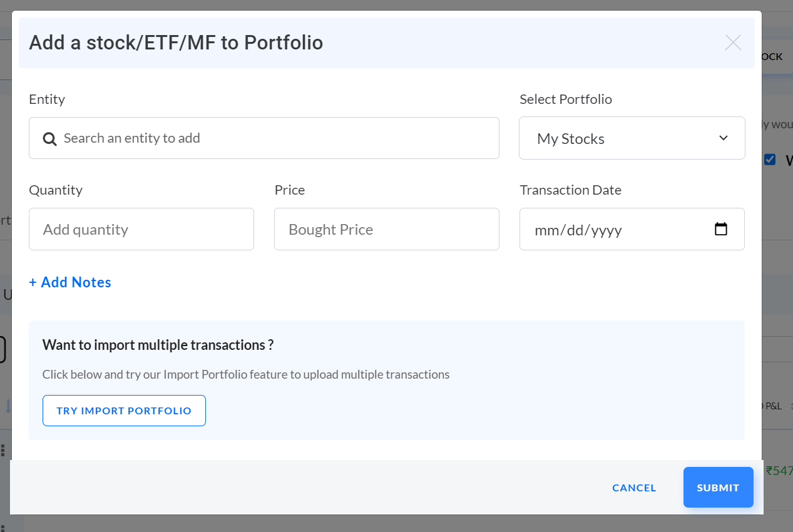Click the three-dot drag handle behind dialog

click(x=3, y=450)
